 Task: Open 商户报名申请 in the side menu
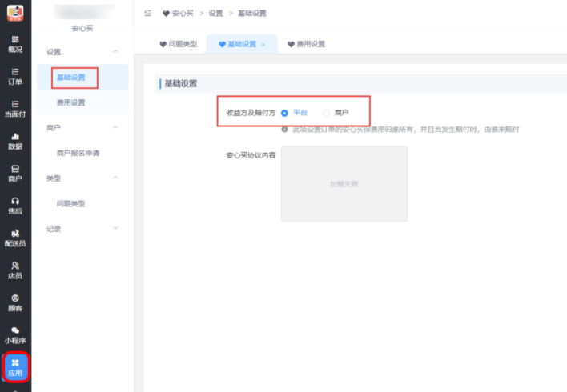coord(78,153)
